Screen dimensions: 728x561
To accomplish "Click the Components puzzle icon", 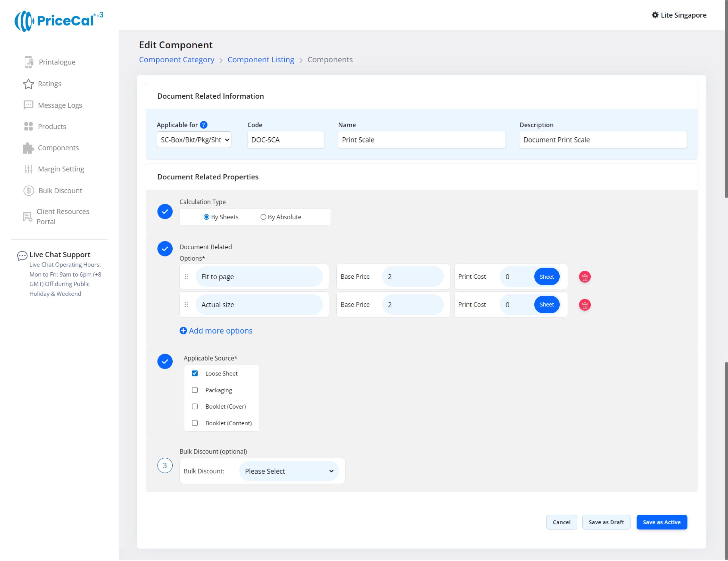I will click(x=28, y=148).
